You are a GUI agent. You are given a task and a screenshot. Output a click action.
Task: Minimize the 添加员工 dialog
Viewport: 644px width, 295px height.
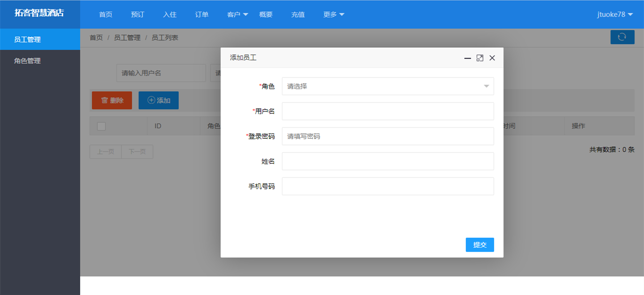(468, 58)
